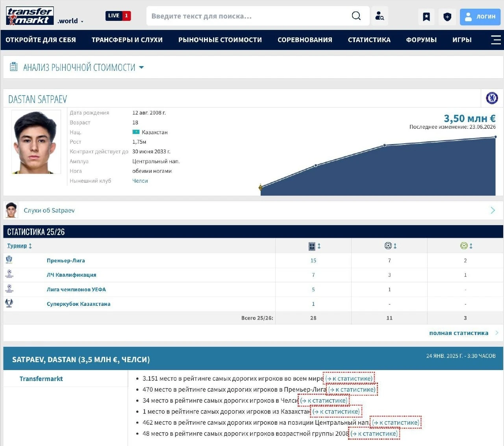
Task: Expand the Слухи об Satpaev chevron
Action: tap(493, 210)
